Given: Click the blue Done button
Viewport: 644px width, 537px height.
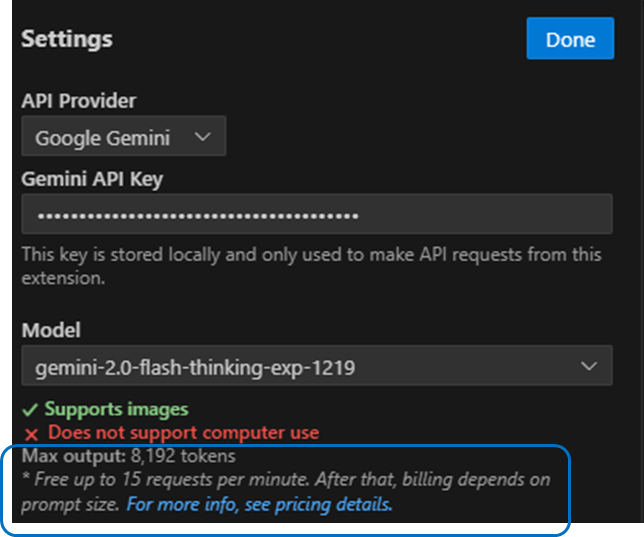Looking at the screenshot, I should 570,40.
